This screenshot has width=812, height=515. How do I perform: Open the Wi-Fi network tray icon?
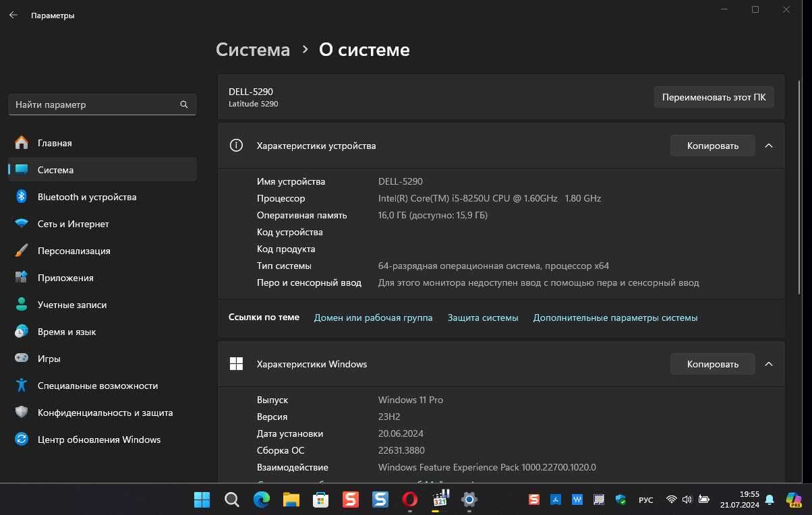[x=671, y=499]
